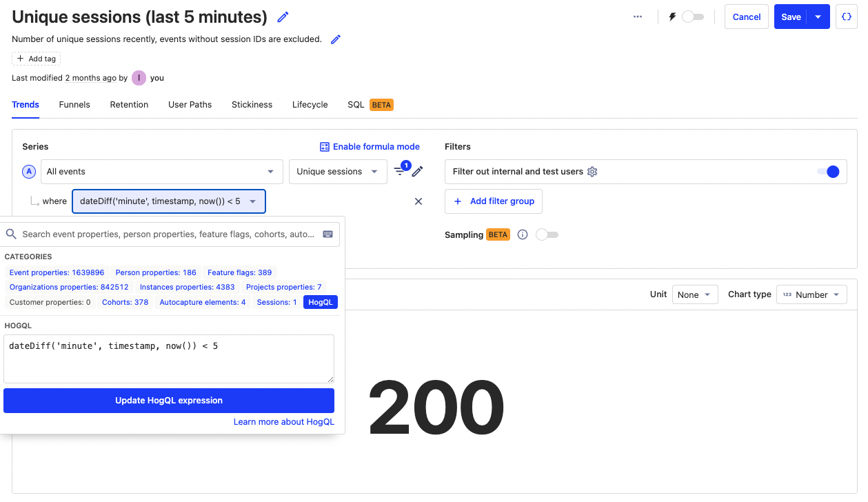Switch to the Funnels tab

(x=74, y=105)
